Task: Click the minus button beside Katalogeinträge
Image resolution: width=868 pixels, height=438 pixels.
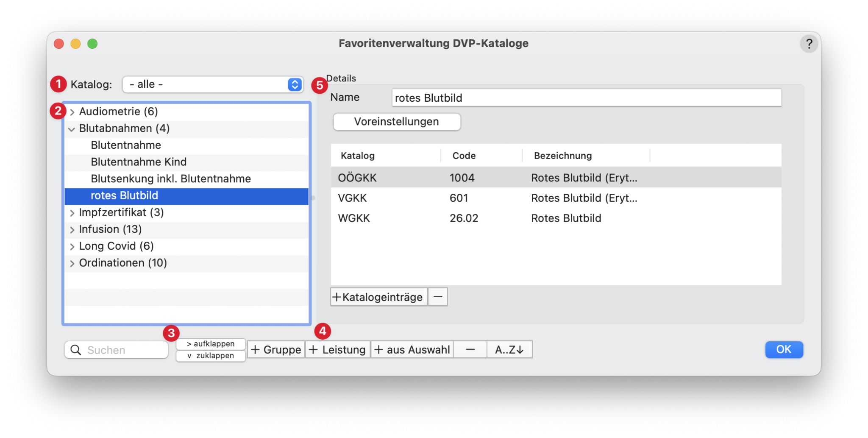Action: pyautogui.click(x=437, y=297)
